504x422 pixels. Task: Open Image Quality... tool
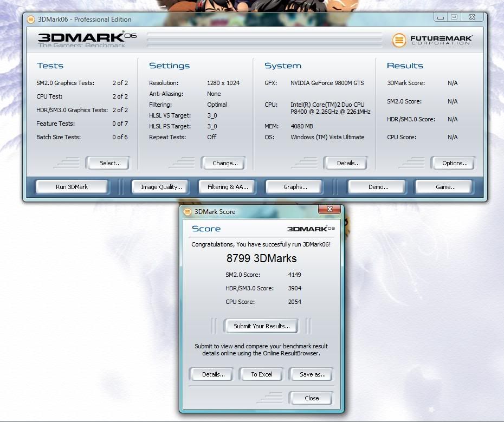[x=161, y=187]
